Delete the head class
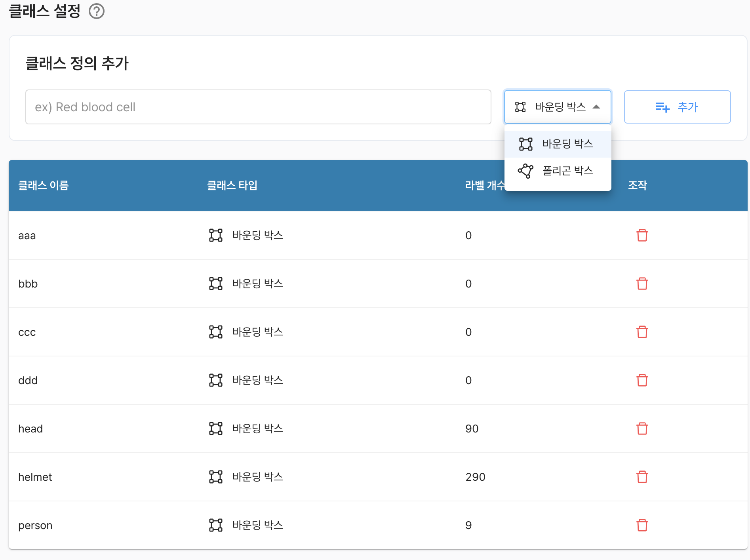 point(642,429)
